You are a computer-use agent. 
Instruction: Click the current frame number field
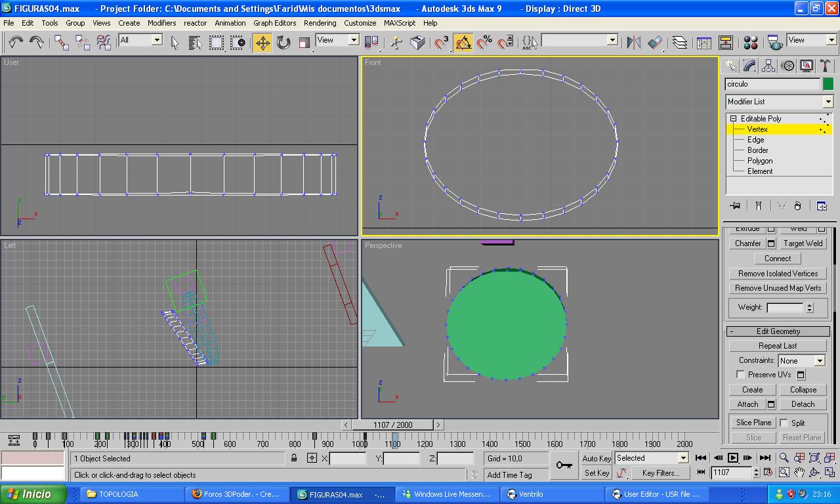730,472
